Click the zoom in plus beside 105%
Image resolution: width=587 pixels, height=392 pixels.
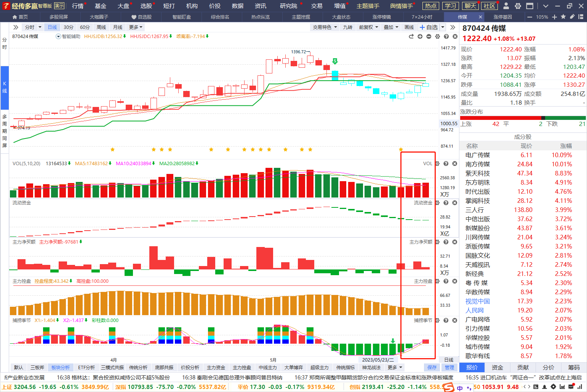[x=554, y=17]
